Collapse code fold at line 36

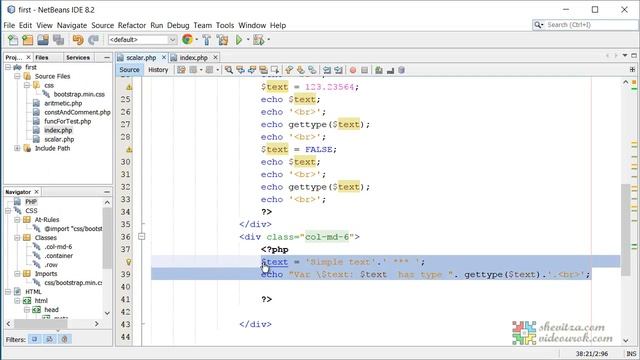click(142, 236)
